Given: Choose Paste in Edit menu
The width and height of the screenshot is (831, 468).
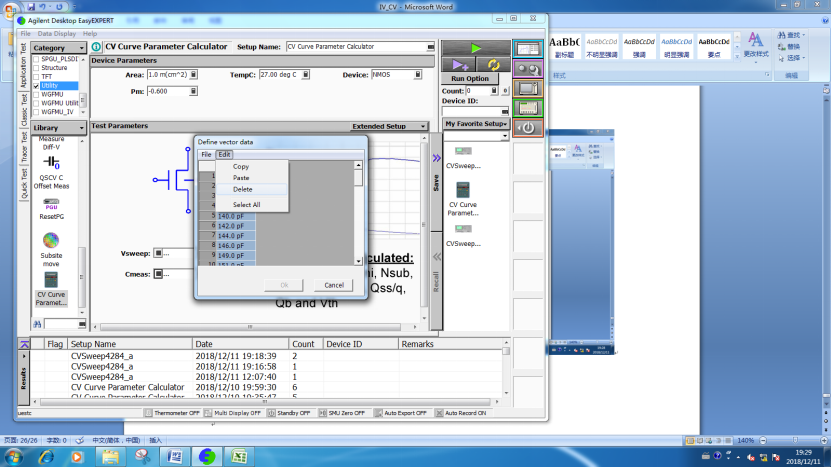Looking at the screenshot, I should tap(241, 178).
